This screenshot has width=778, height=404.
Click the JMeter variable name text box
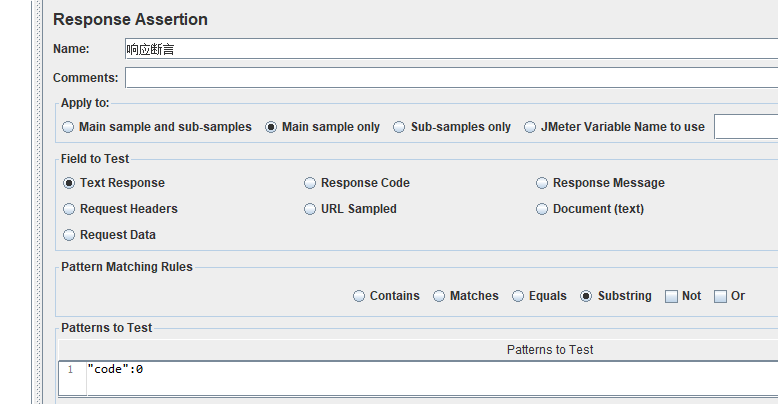745,127
